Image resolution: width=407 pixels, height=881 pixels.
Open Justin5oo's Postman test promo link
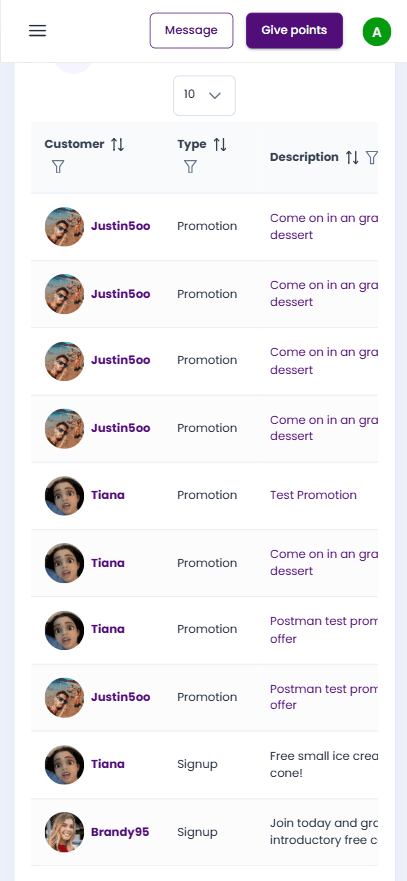click(x=324, y=697)
